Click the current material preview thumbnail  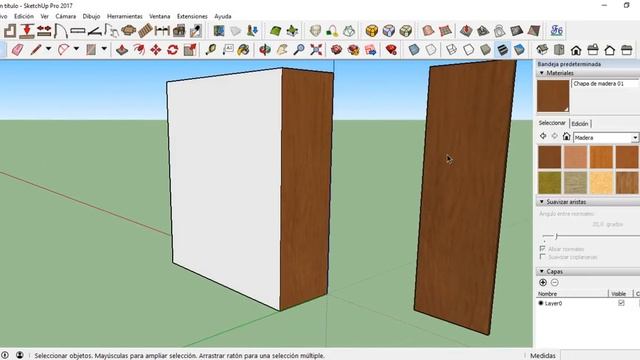(x=553, y=96)
